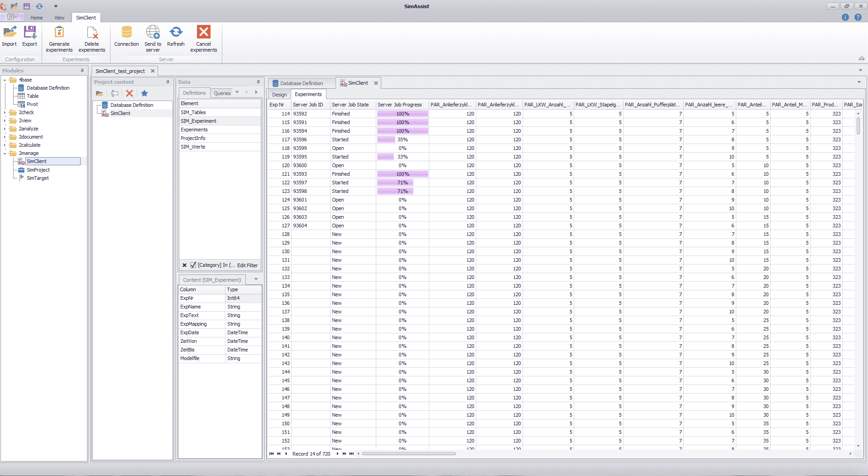The height and width of the screenshot is (476, 868).
Task: Open the Data tabs list dropdown arrow
Action: (237, 92)
